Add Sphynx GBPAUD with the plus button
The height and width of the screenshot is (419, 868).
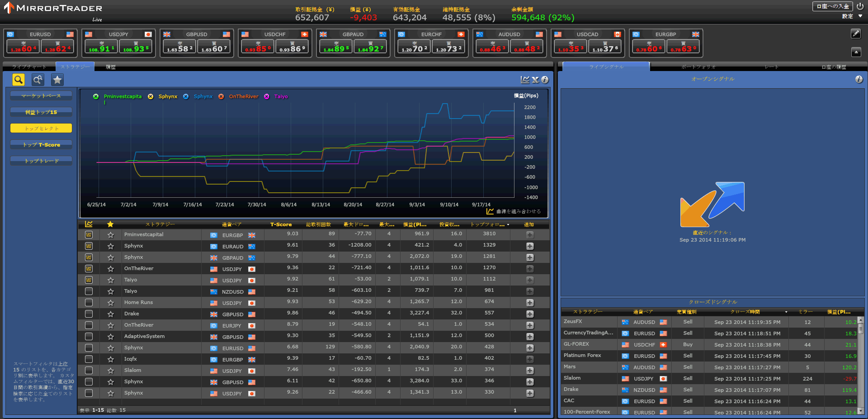click(530, 257)
